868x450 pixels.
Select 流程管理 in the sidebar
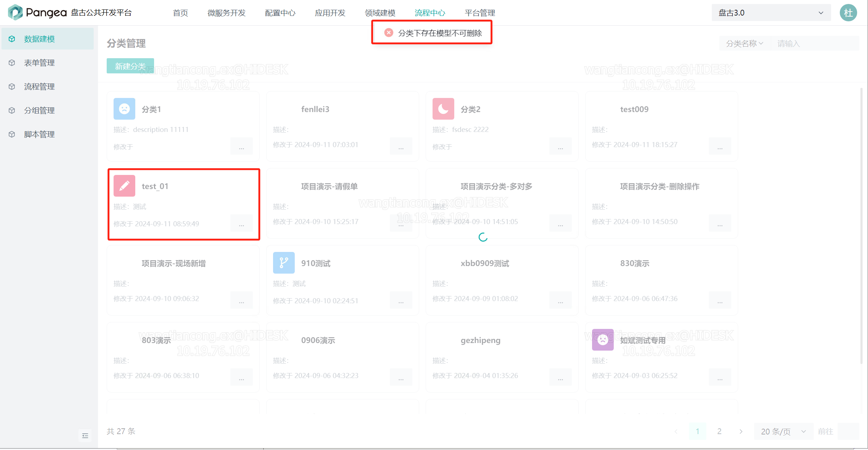[48, 86]
